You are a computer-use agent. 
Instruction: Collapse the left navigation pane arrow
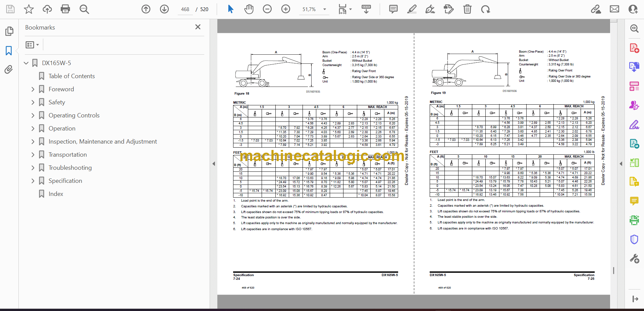point(214,164)
